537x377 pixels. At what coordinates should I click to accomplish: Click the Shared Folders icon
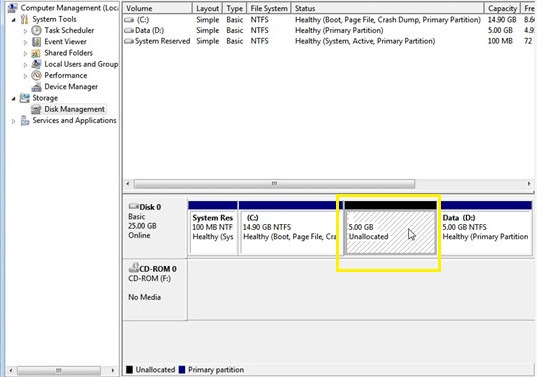point(36,53)
